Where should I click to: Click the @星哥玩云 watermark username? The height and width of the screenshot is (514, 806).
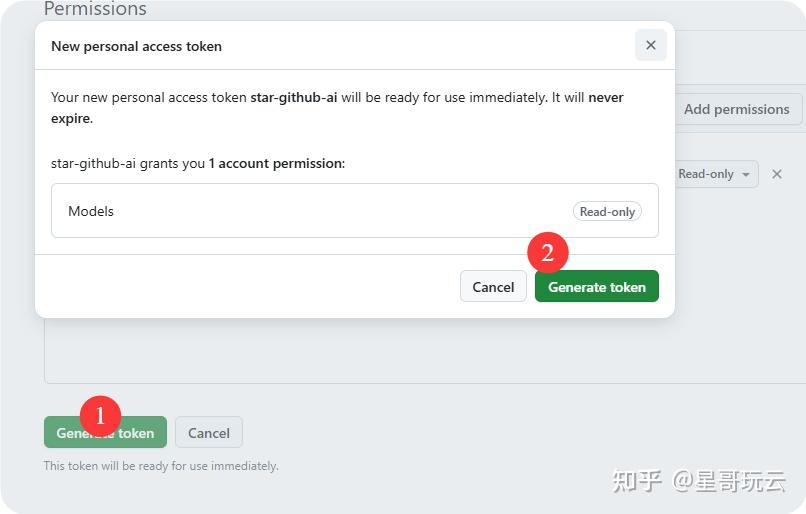click(x=728, y=480)
